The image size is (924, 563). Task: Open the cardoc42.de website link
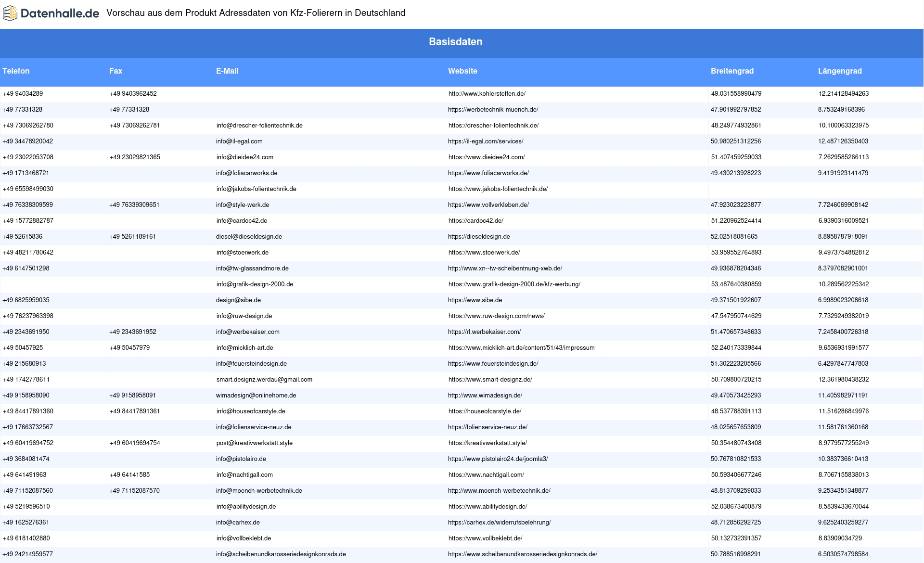pyautogui.click(x=475, y=221)
